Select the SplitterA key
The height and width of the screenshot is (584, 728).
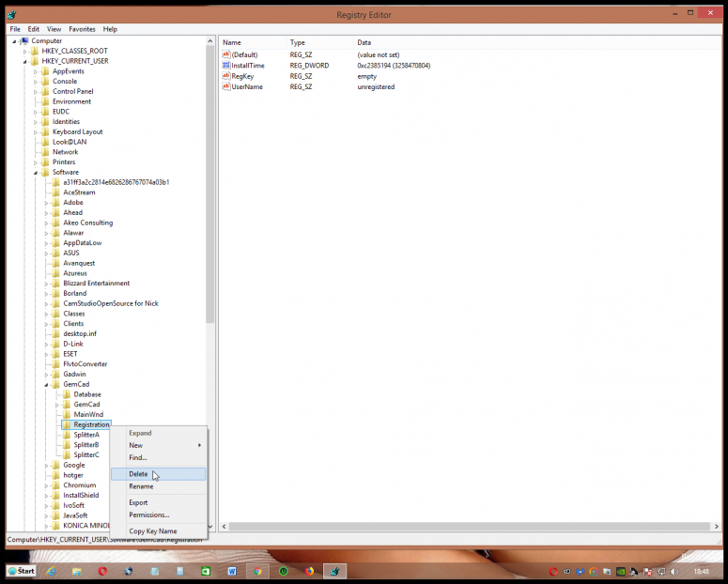point(86,435)
